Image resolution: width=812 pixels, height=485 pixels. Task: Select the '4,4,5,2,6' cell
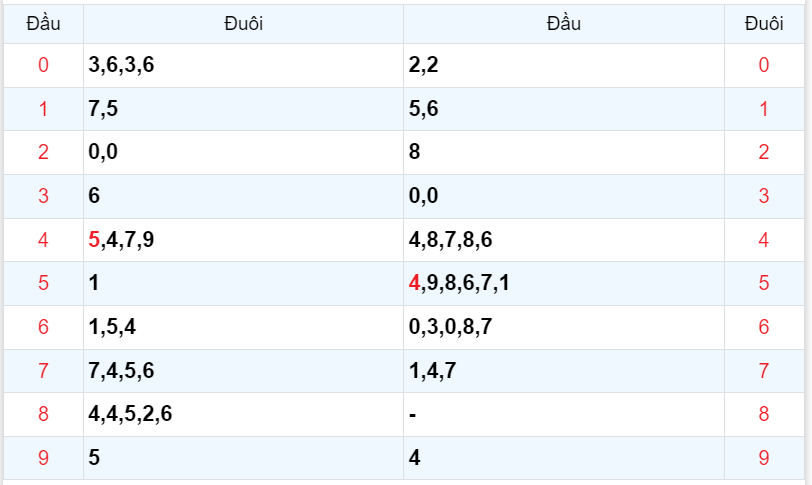130,414
